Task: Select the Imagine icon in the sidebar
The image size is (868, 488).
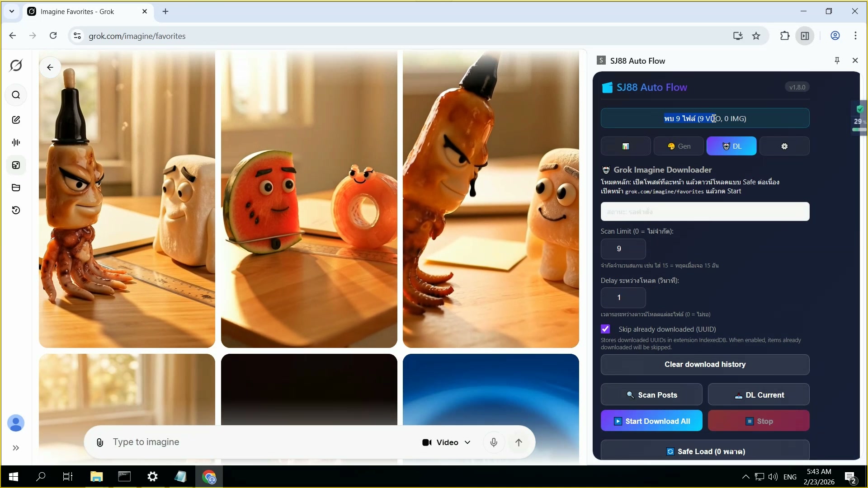Action: 16,165
